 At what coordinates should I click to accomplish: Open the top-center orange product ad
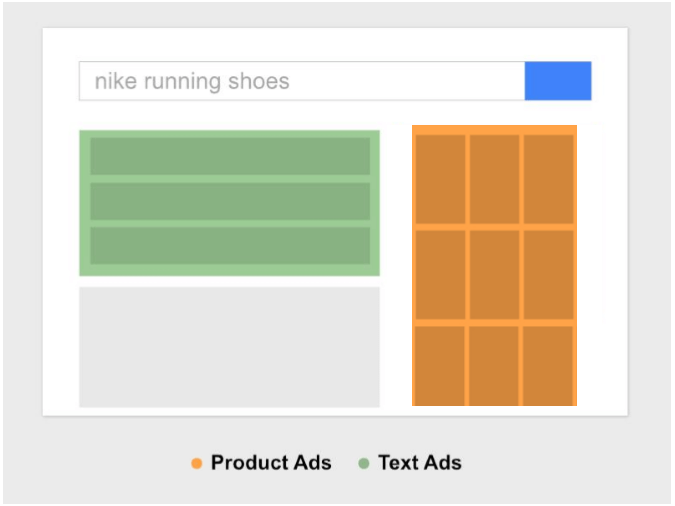pyautogui.click(x=495, y=179)
